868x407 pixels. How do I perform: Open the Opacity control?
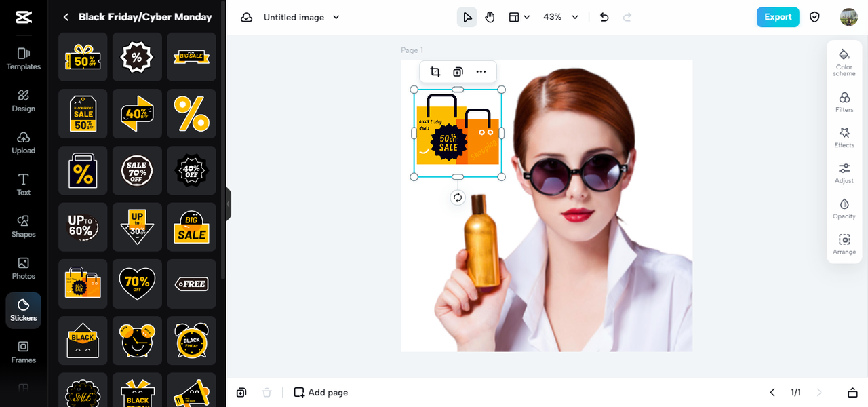pos(844,209)
